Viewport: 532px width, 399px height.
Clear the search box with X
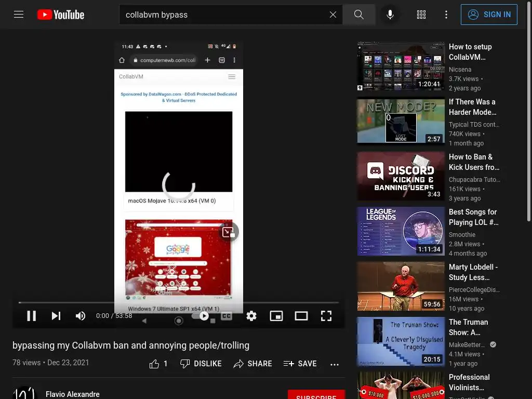coord(333,15)
